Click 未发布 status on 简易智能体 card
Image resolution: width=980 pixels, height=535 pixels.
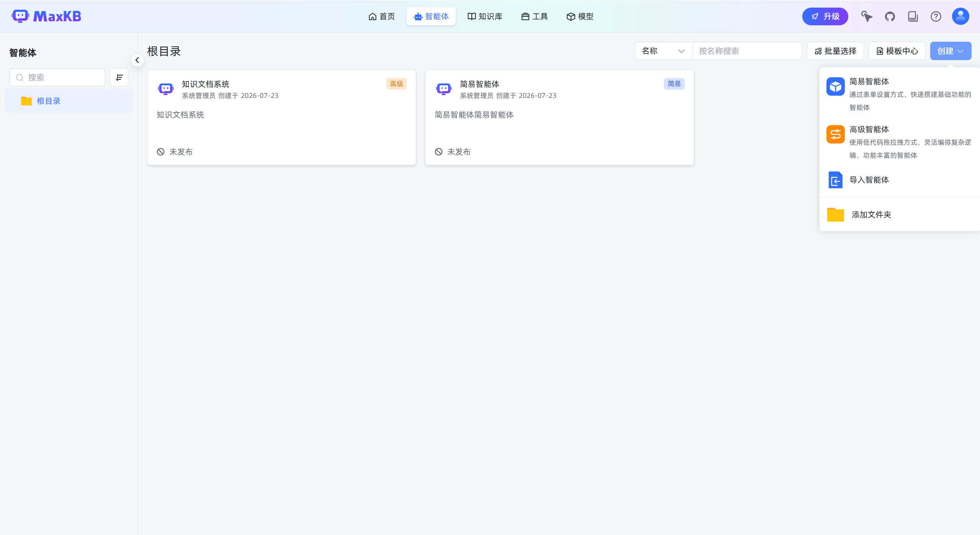click(x=453, y=152)
